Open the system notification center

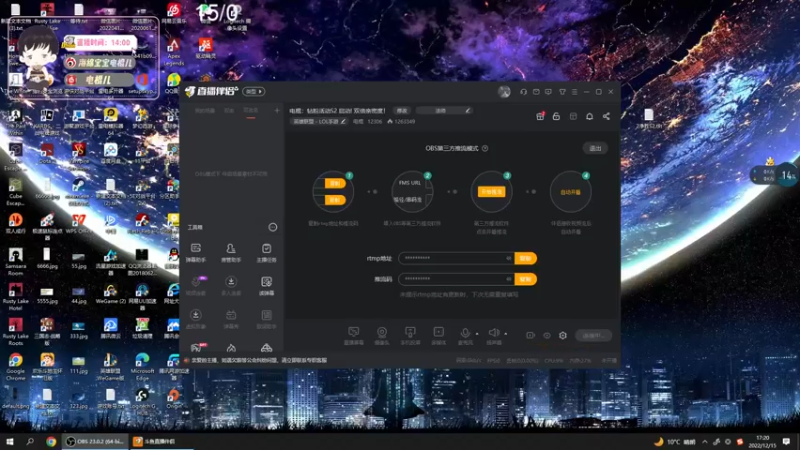[x=786, y=441]
